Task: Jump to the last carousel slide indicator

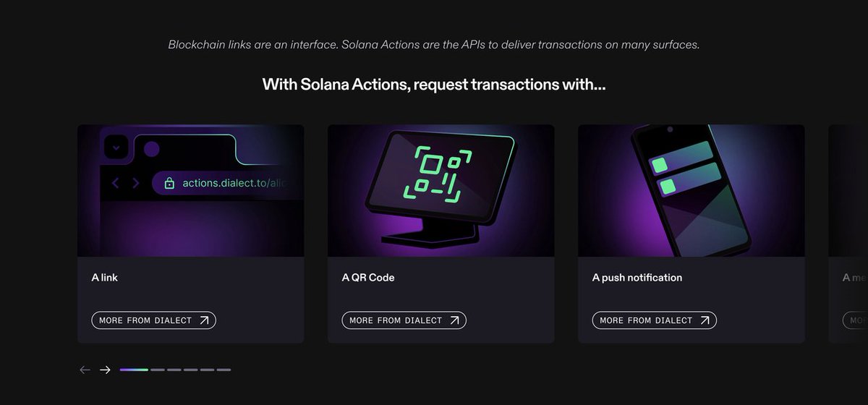Action: pos(224,370)
